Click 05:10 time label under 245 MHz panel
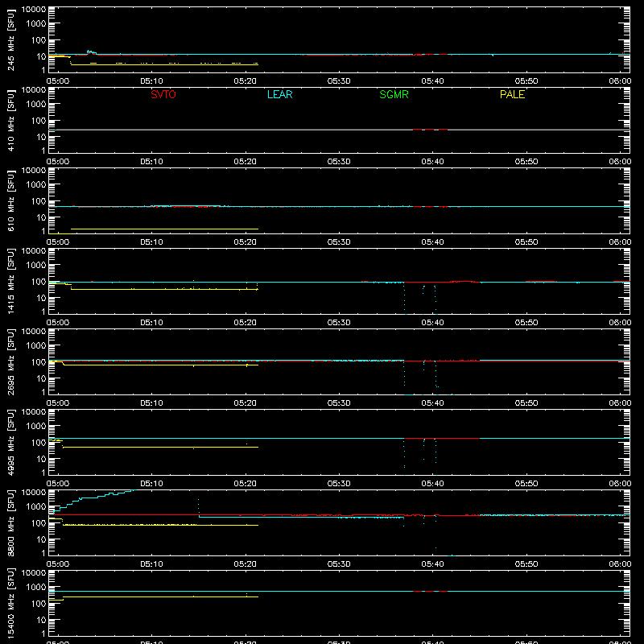 pyautogui.click(x=151, y=81)
